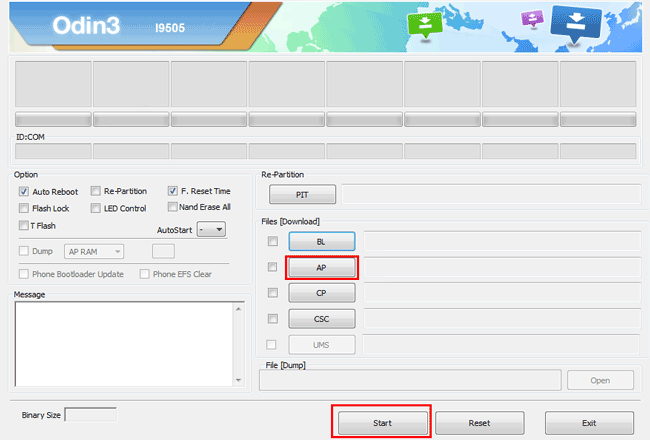
Task: Click the File Dump path field
Action: coord(410,380)
